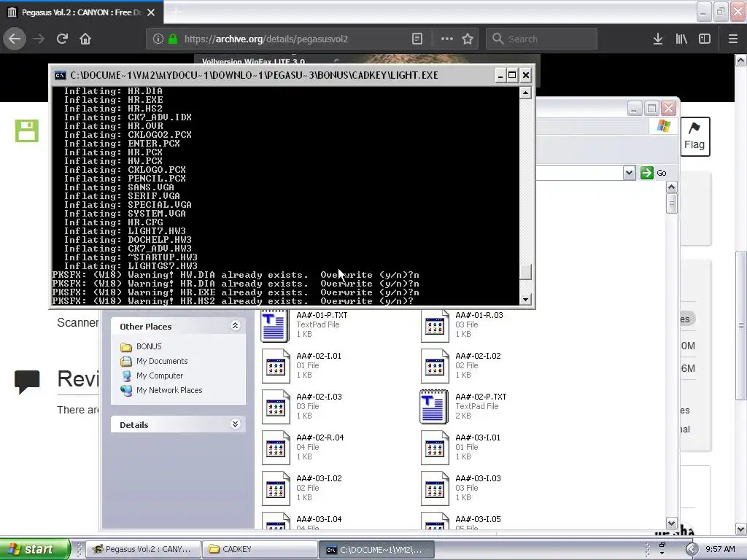Open the Firefox downloads panel

pyautogui.click(x=658, y=39)
